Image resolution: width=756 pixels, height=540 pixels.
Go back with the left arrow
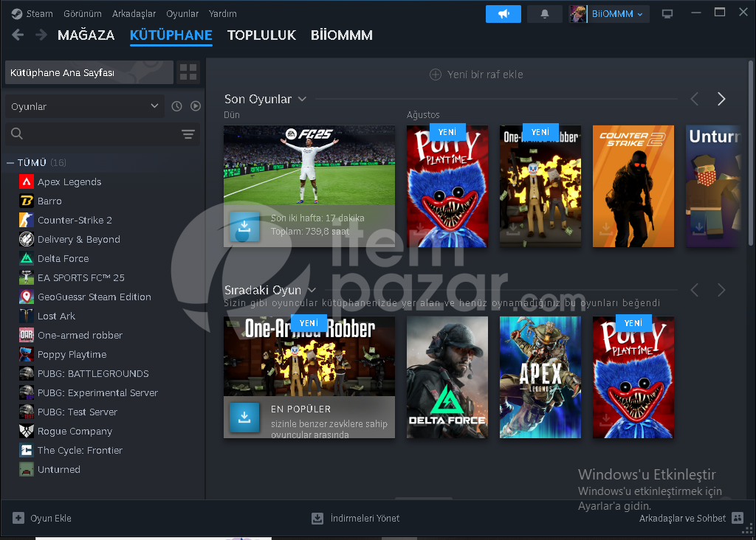coord(18,35)
